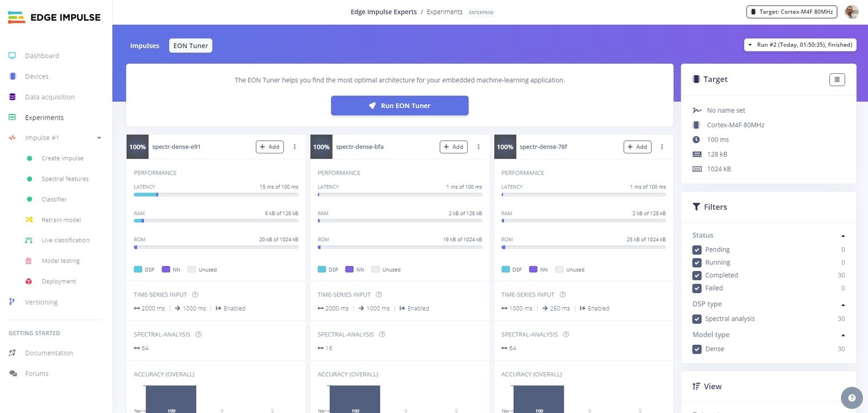Open the Target panel list menu icon
The width and height of the screenshot is (868, 413).
click(x=837, y=80)
